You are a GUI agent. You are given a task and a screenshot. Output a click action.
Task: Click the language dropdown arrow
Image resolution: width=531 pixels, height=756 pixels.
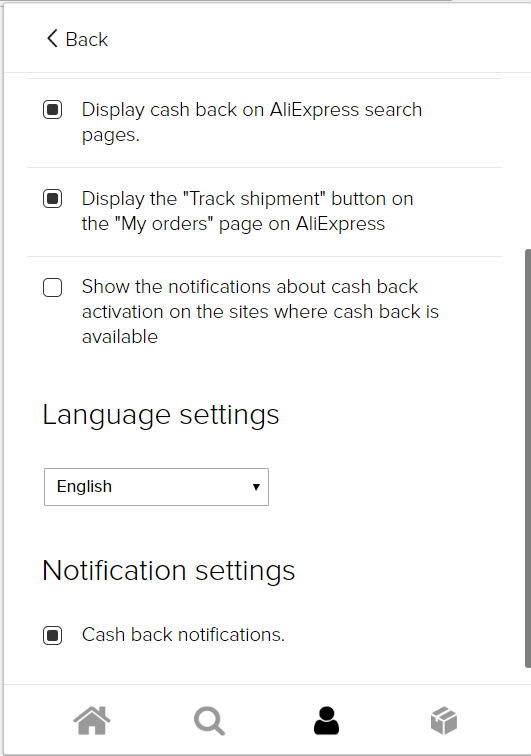(x=256, y=487)
